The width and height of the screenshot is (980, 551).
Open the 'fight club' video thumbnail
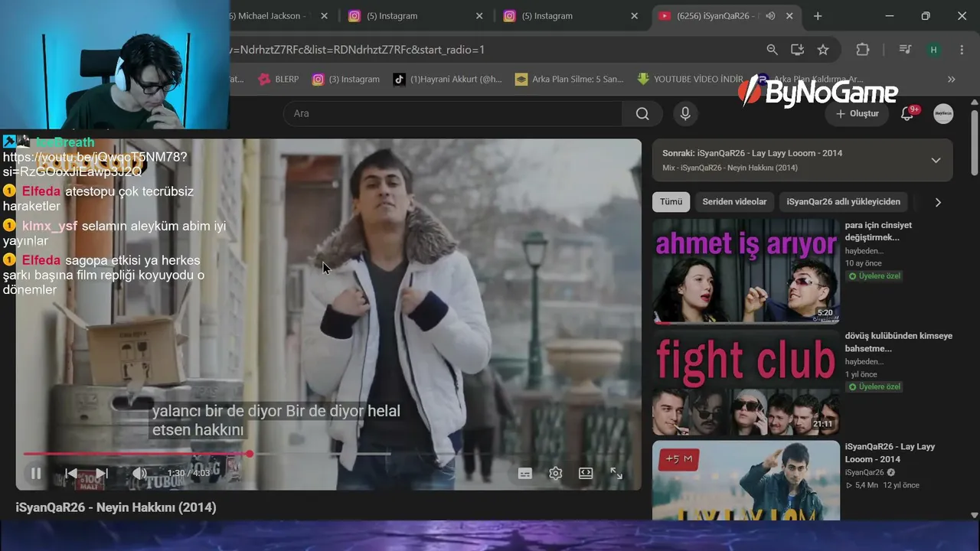pos(746,383)
